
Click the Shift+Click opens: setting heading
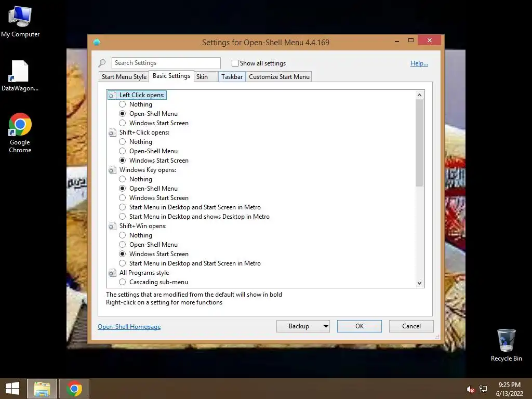point(144,132)
